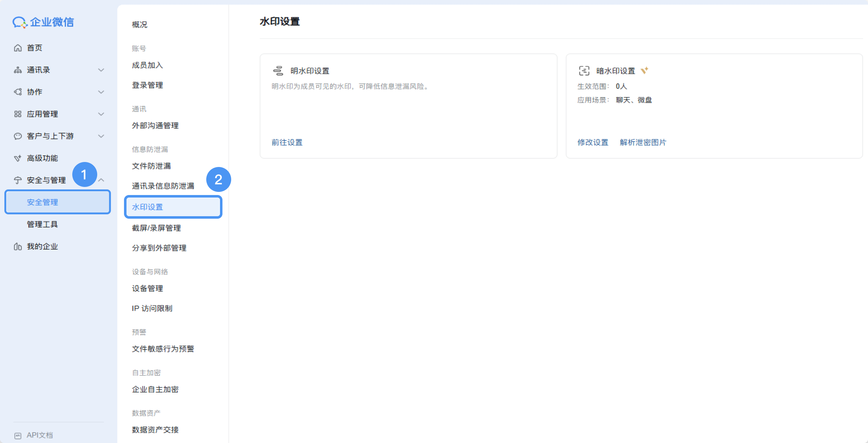Click the home icon beside 首页
The image size is (868, 443).
pos(18,48)
